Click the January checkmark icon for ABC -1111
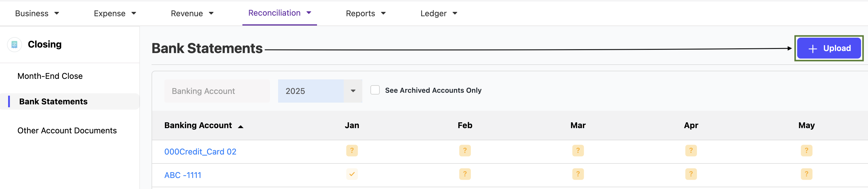The width and height of the screenshot is (868, 189). click(x=352, y=174)
